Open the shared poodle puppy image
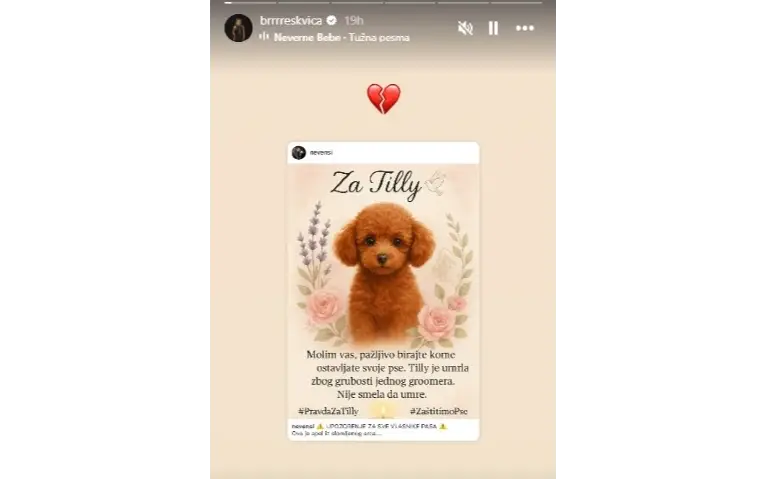The image size is (767, 479). 384,291
